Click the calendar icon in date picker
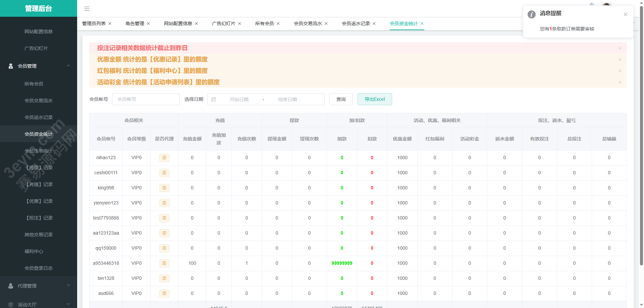This screenshot has width=644, height=308. (x=214, y=100)
